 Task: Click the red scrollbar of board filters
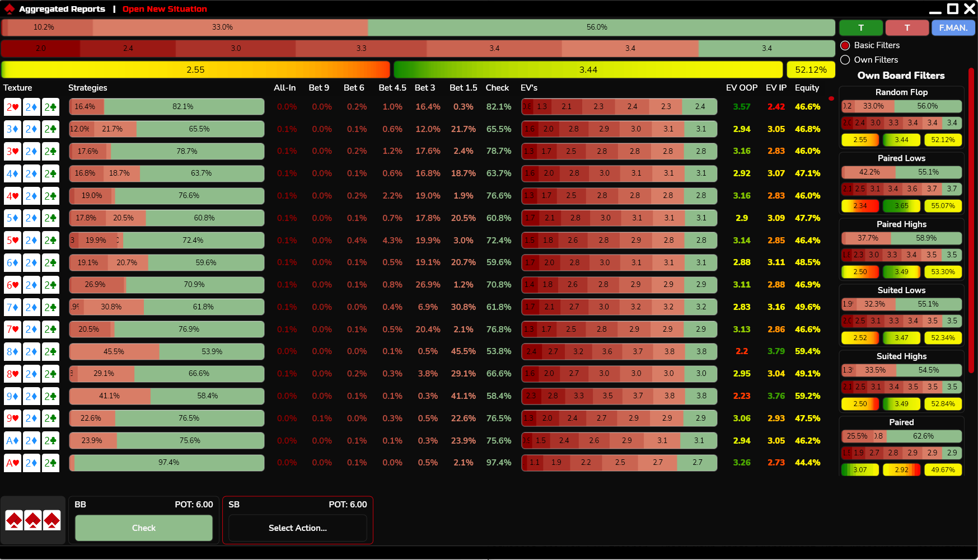point(971,220)
